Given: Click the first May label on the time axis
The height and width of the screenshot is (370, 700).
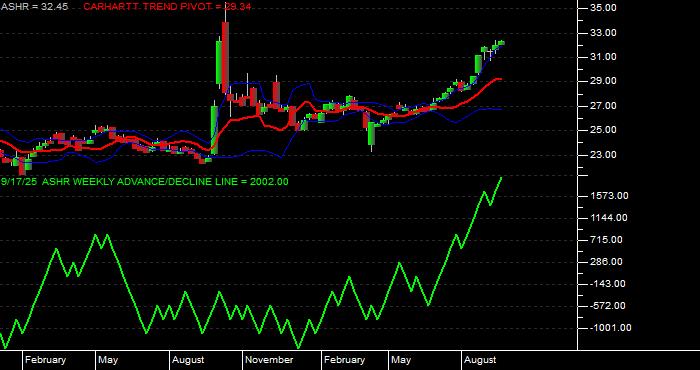Looking at the screenshot, I should pos(108,360).
